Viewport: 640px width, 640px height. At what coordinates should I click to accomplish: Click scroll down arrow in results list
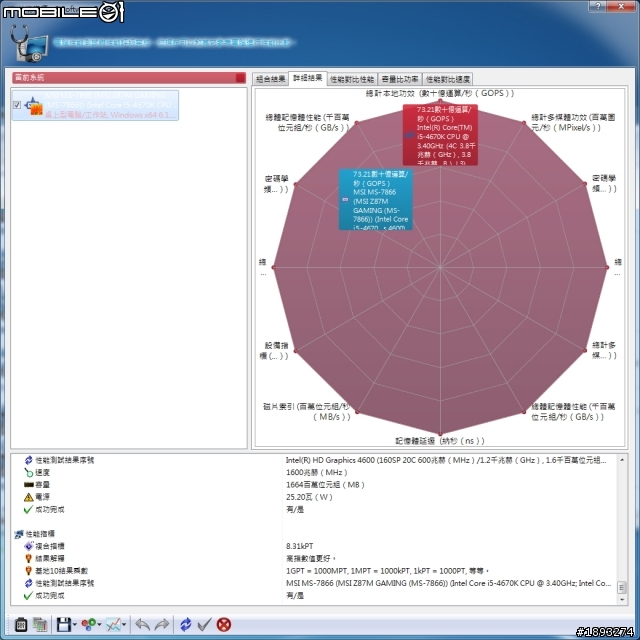tap(622, 600)
